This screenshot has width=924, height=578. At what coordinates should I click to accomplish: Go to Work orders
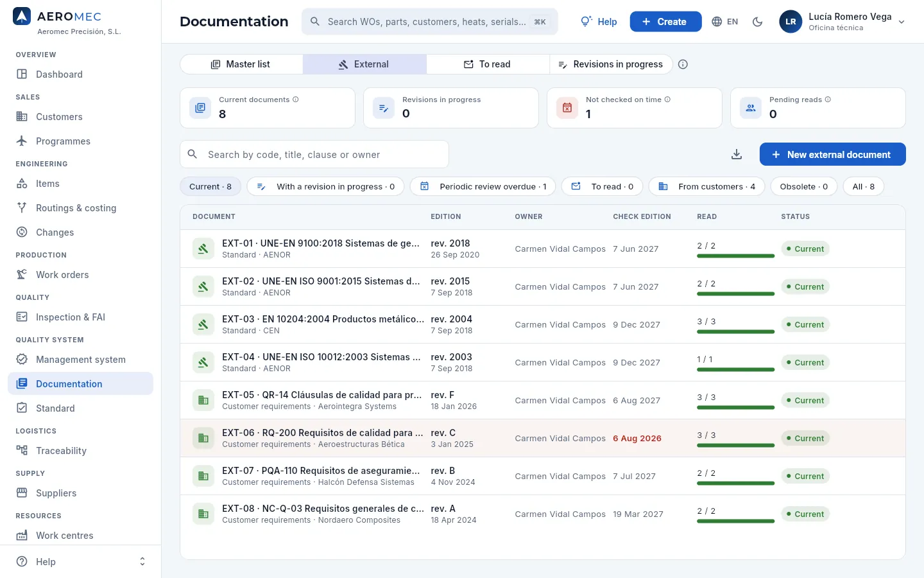[x=81, y=275]
